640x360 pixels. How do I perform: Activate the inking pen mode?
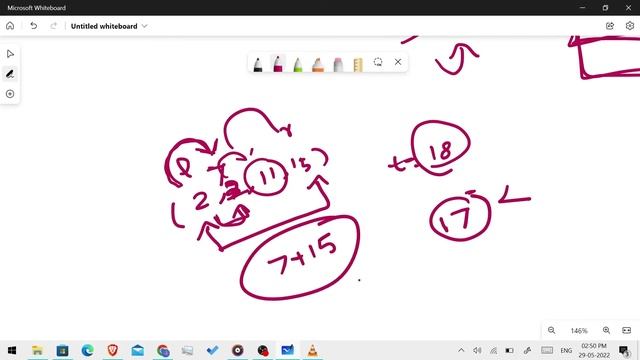click(10, 74)
